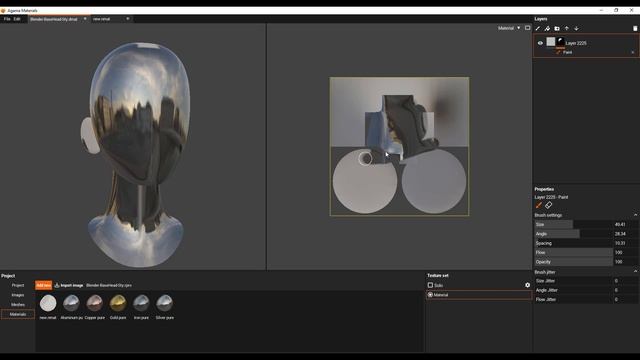Select the Gold pure material
This screenshot has height=360, width=640.
(x=118, y=303)
